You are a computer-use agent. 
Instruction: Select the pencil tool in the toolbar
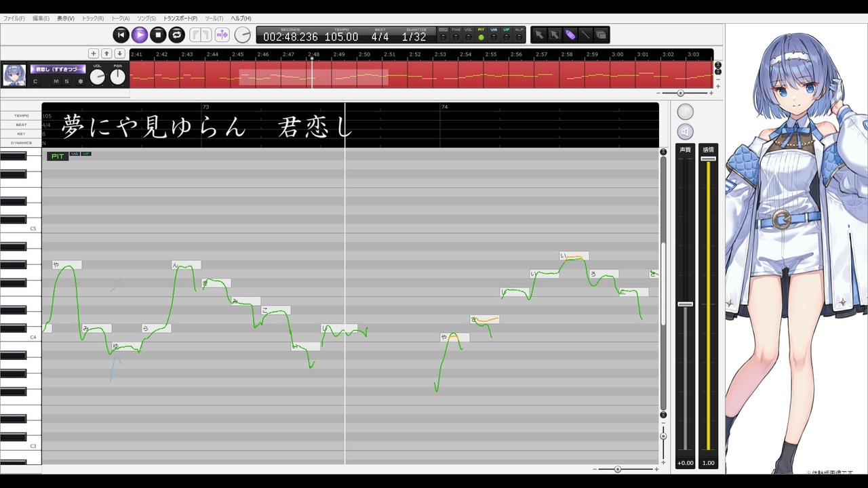point(570,35)
